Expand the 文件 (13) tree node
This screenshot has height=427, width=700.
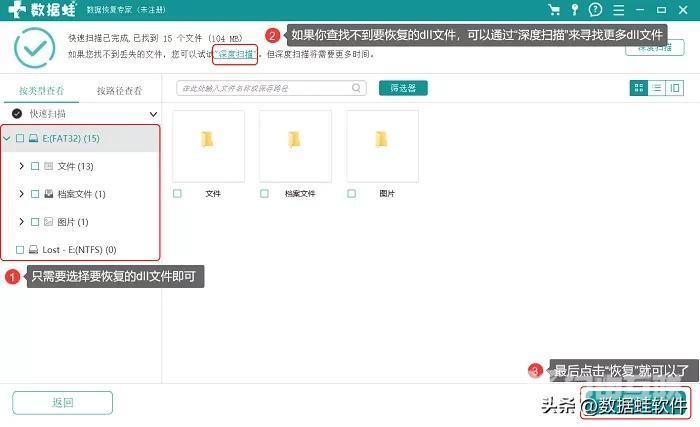tap(21, 166)
